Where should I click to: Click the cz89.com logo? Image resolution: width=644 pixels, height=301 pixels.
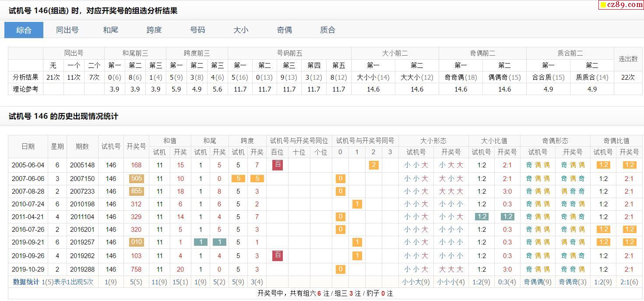pyautogui.click(x=620, y=5)
